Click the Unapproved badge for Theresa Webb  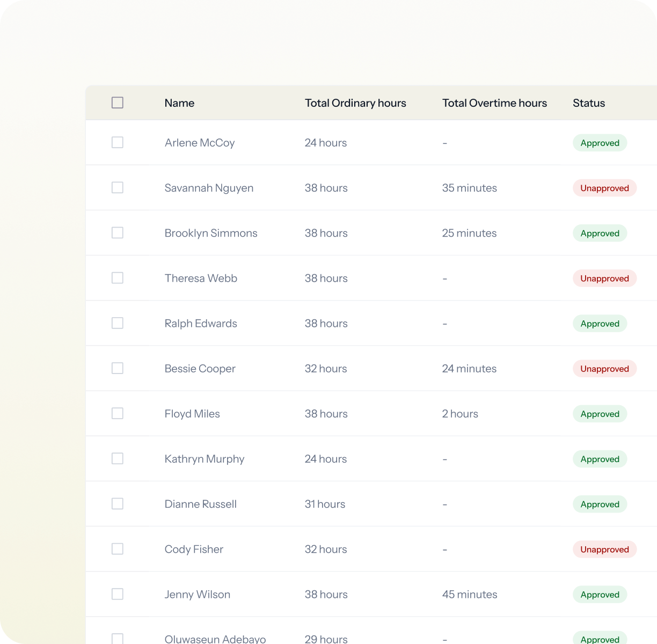(x=605, y=278)
